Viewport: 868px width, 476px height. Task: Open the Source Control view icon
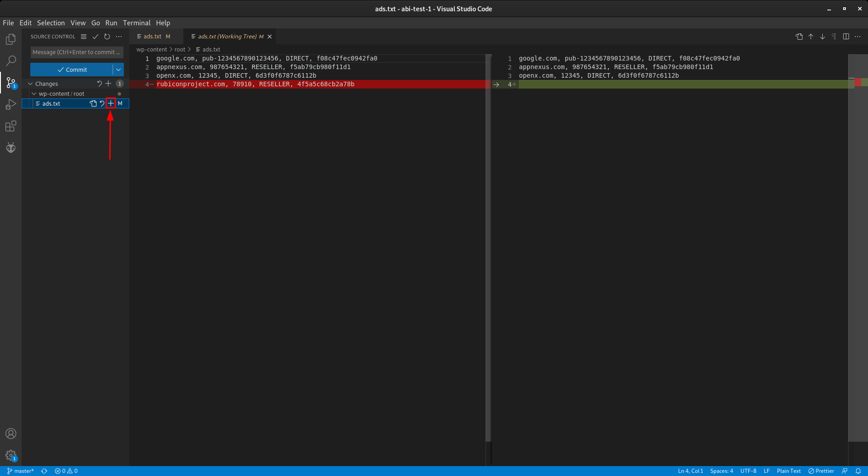[x=11, y=83]
